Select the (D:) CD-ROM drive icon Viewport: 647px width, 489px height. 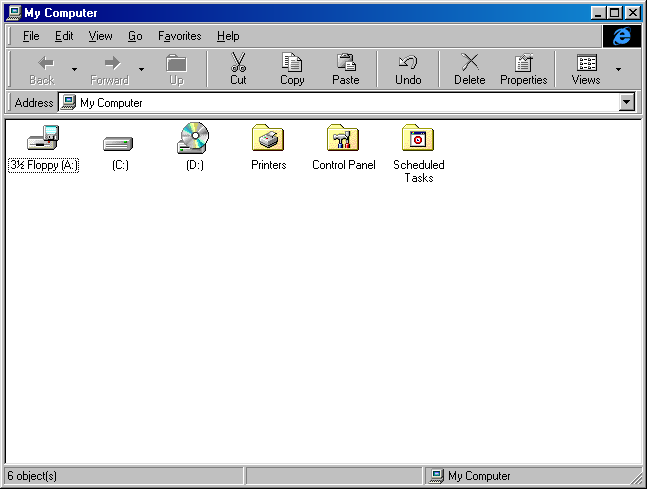(193, 138)
